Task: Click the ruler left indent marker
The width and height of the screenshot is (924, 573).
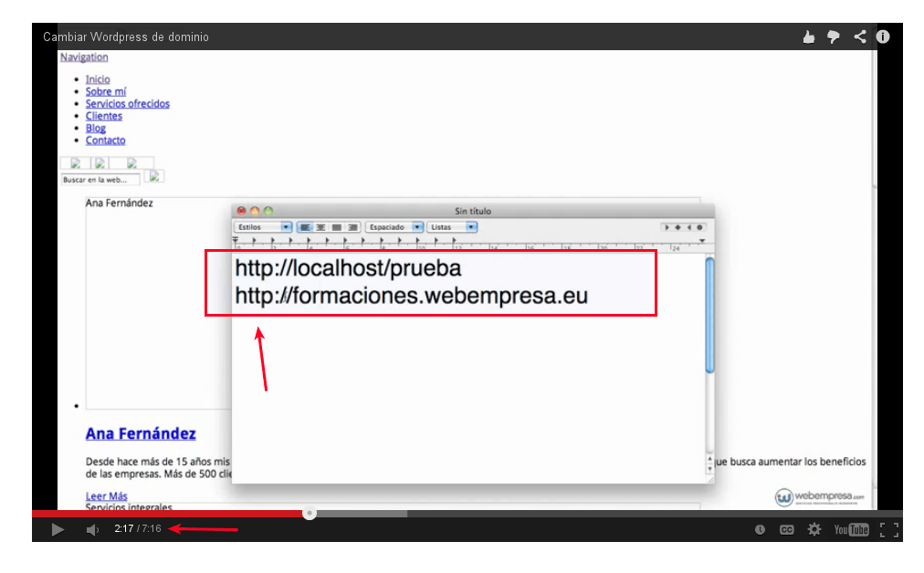Action: tap(236, 240)
